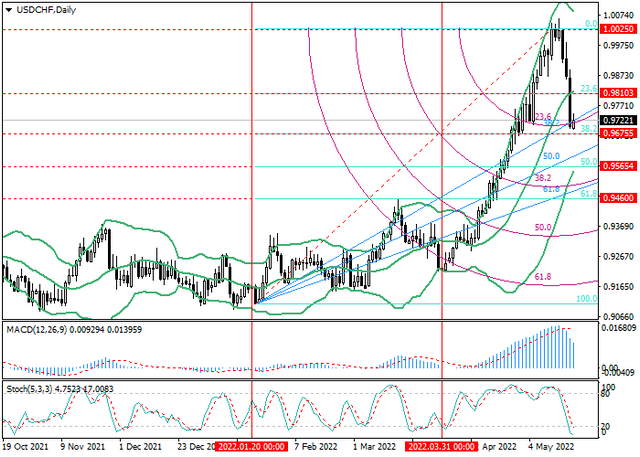Click the blue fan 50.0 label

click(x=551, y=156)
